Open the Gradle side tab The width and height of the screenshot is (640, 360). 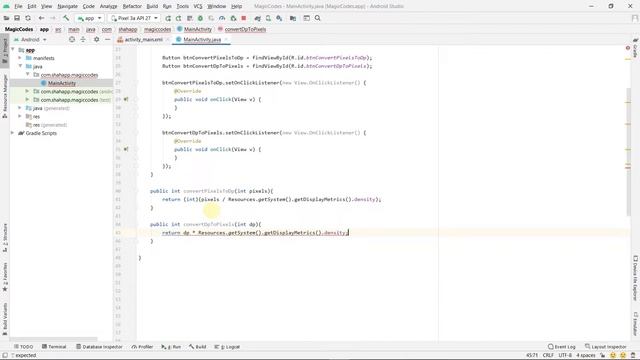tap(636, 48)
